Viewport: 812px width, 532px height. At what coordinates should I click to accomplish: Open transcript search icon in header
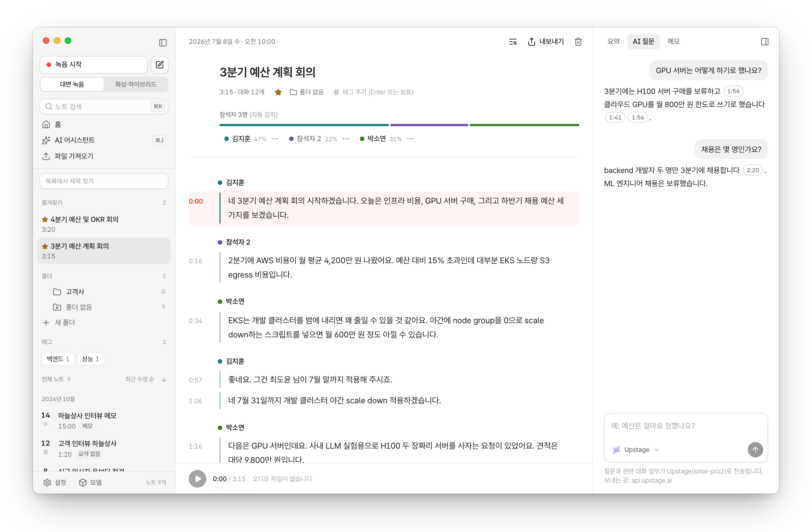click(513, 42)
